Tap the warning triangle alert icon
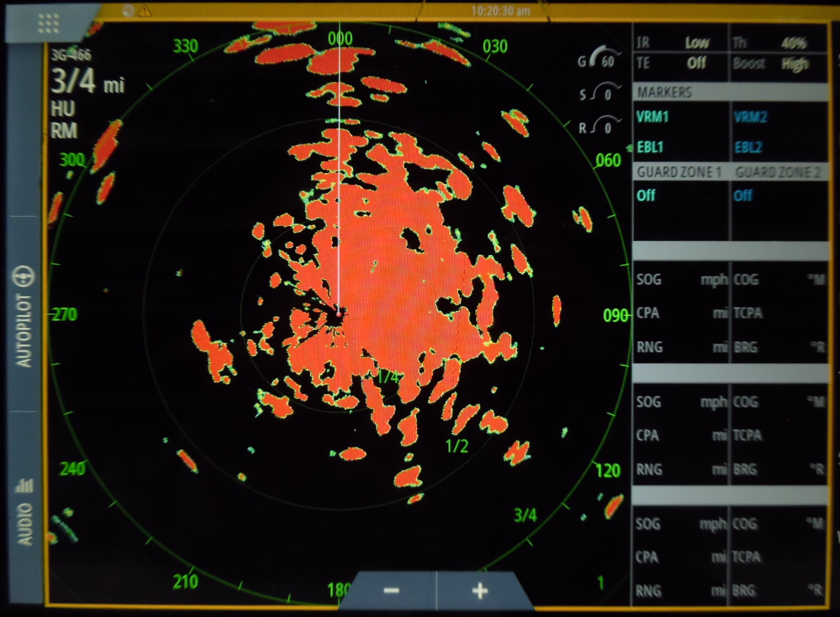 click(145, 11)
